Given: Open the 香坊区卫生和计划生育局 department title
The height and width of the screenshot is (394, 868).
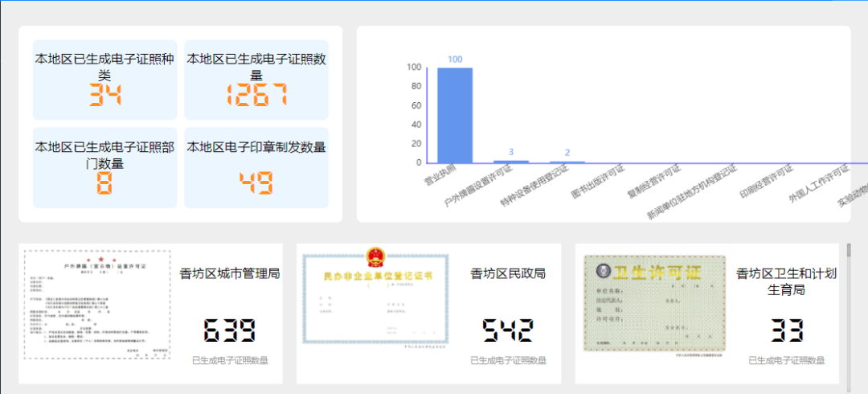Looking at the screenshot, I should pos(786,281).
